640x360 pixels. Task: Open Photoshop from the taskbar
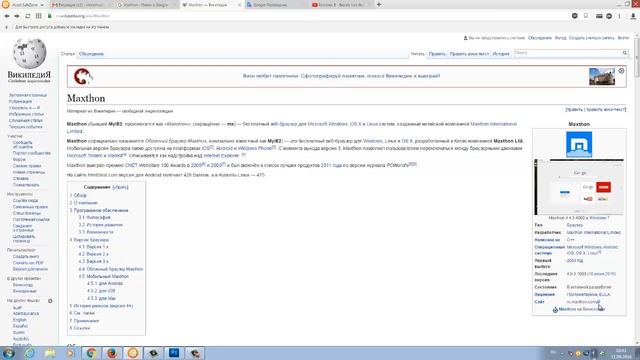pos(174,353)
